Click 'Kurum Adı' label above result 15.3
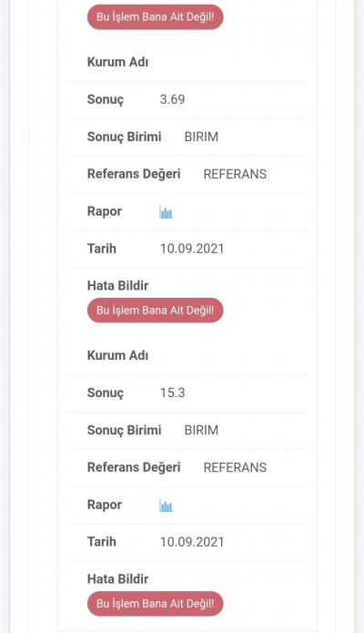 click(117, 355)
